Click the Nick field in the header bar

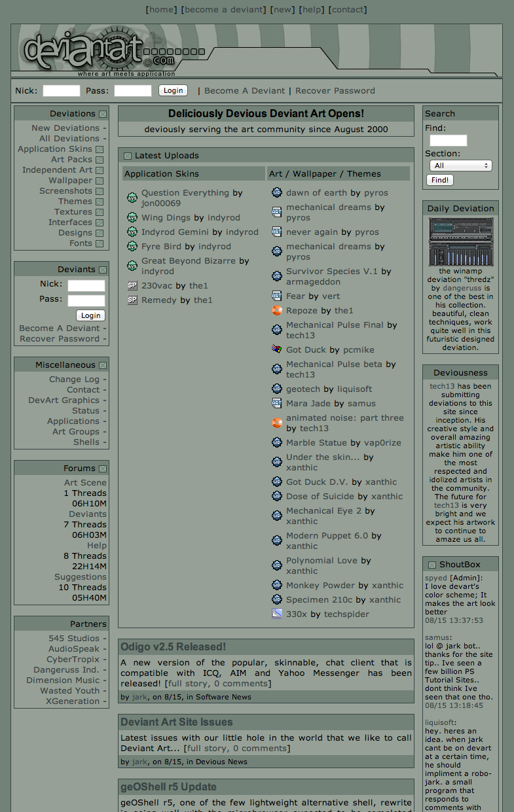click(x=62, y=91)
